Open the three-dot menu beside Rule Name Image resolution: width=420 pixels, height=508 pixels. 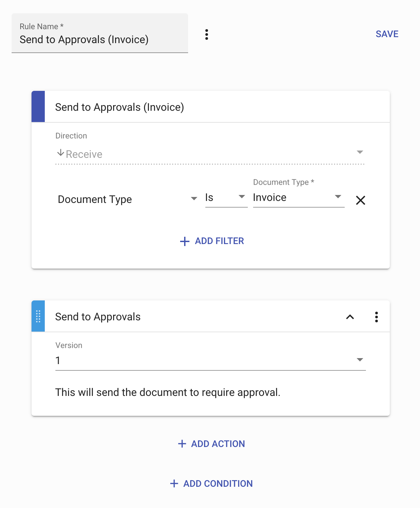(207, 34)
